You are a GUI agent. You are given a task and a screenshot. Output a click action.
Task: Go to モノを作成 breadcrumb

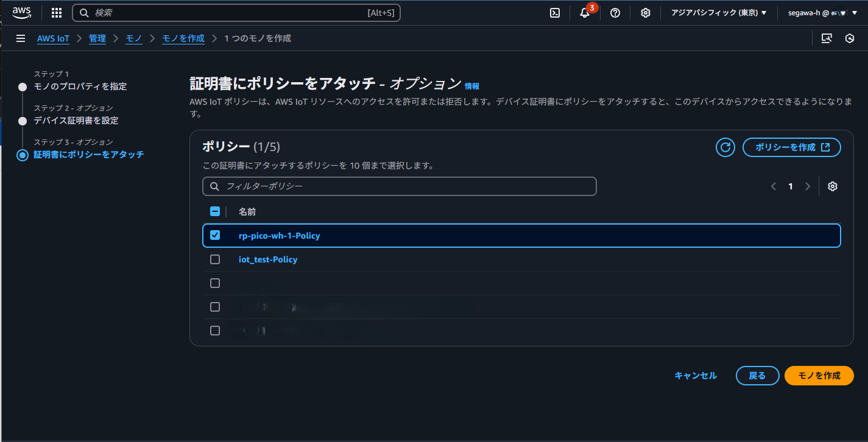pos(183,38)
